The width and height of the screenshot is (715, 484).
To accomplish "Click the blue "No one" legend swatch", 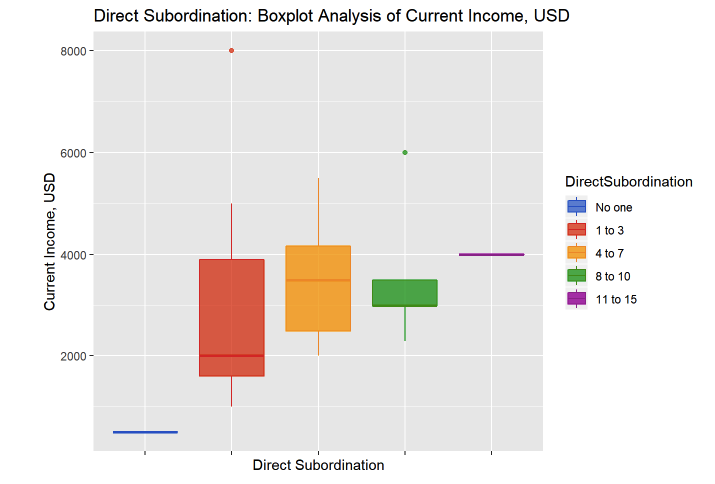I will pyautogui.click(x=576, y=207).
